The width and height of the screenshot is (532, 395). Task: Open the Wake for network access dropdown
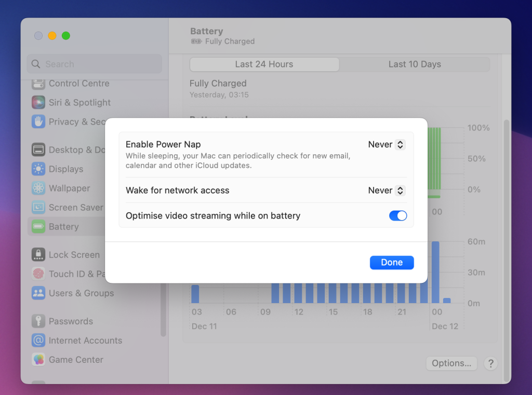coord(386,190)
